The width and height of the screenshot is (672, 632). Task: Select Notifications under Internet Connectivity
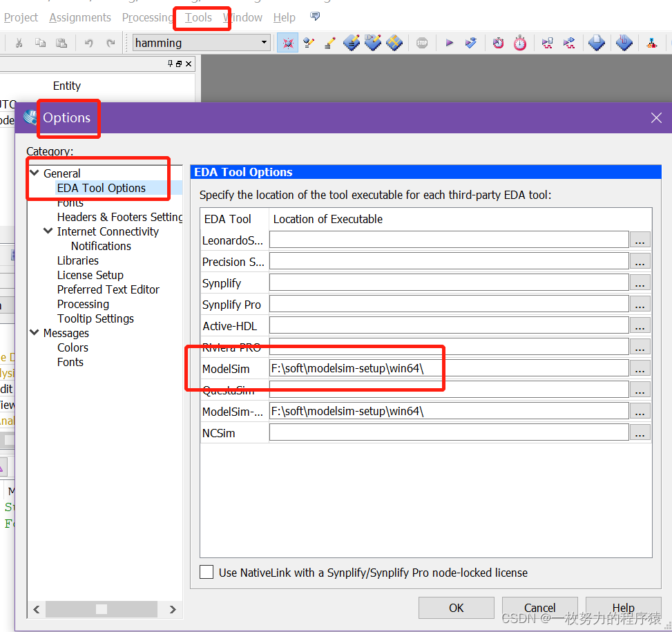click(101, 246)
